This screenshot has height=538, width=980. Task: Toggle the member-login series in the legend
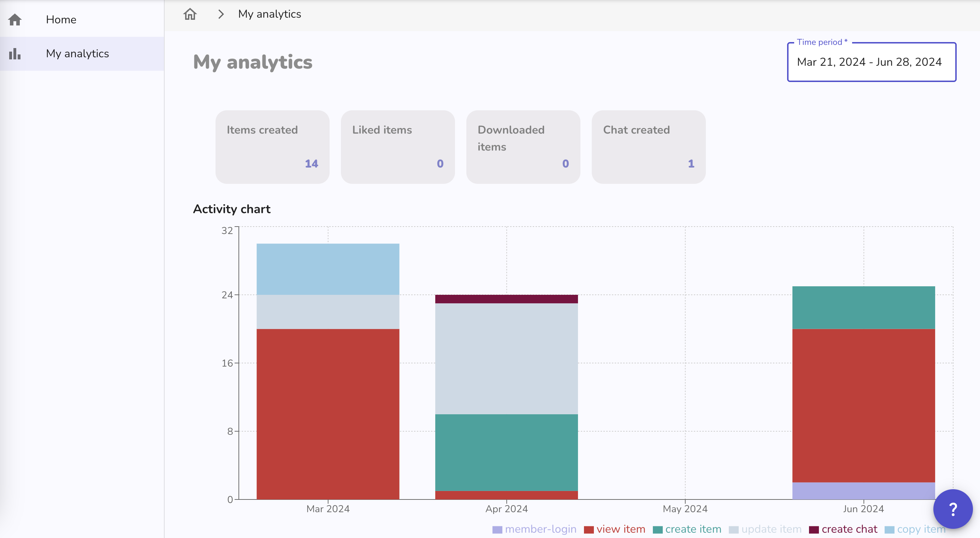click(534, 529)
